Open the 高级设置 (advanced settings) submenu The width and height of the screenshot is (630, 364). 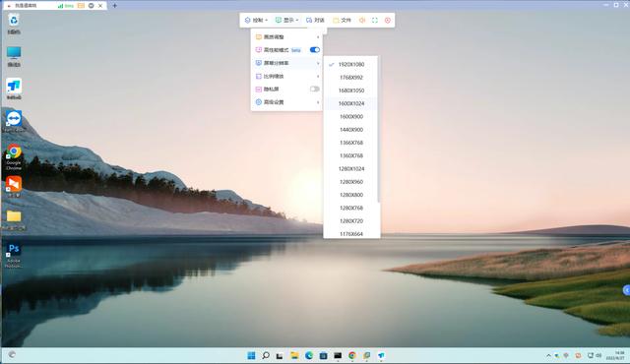click(x=286, y=102)
